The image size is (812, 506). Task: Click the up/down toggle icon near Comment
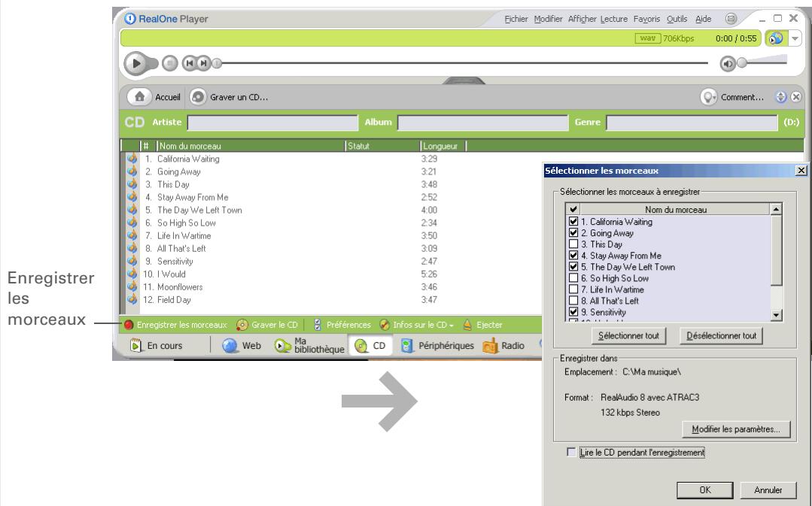pyautogui.click(x=781, y=97)
